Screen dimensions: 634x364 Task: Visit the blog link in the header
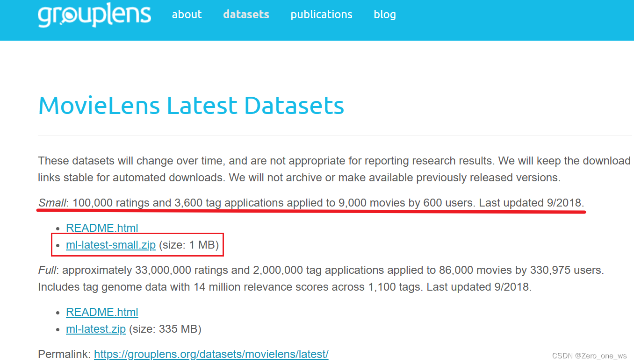pos(385,14)
